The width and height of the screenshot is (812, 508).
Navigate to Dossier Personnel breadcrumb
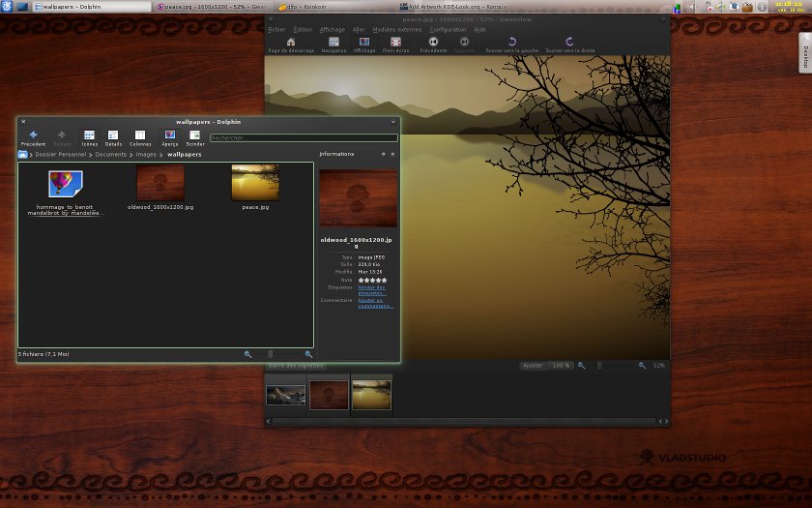coord(61,155)
